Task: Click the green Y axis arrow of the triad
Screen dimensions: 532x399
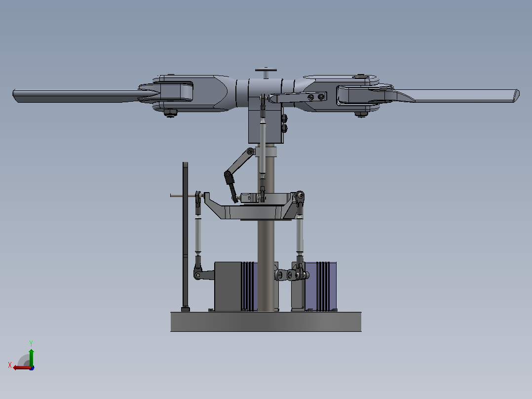Action: pos(31,357)
